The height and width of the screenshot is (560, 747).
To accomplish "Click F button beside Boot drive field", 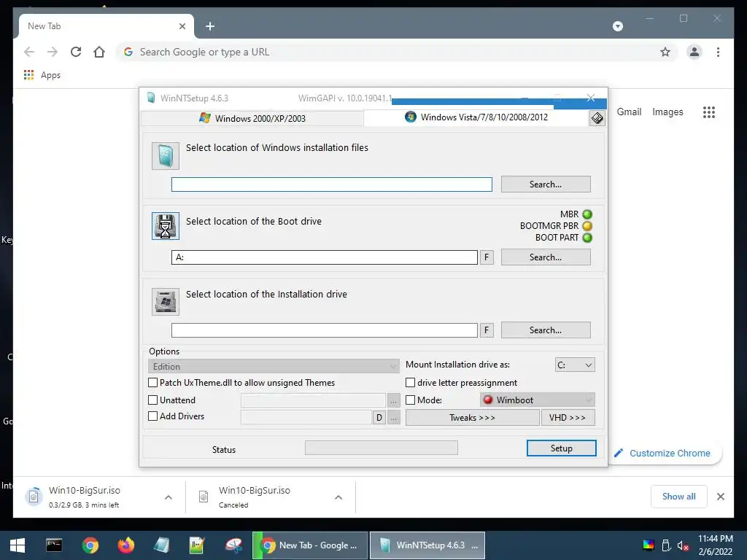I will pos(487,257).
